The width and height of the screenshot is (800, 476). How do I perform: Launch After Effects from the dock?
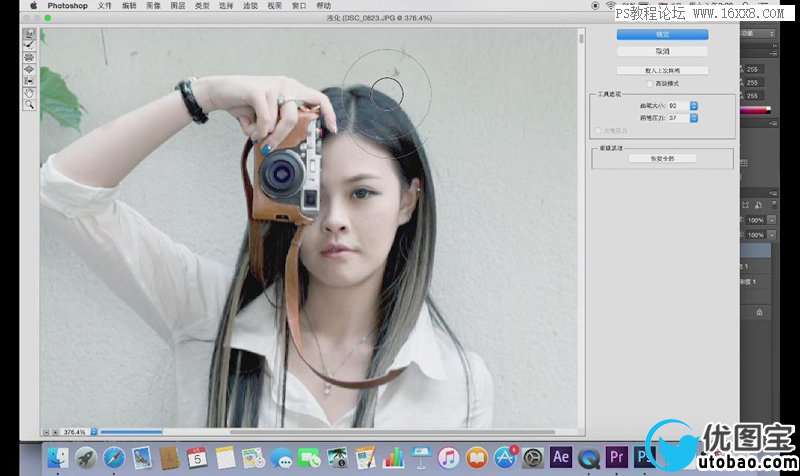tap(561, 457)
